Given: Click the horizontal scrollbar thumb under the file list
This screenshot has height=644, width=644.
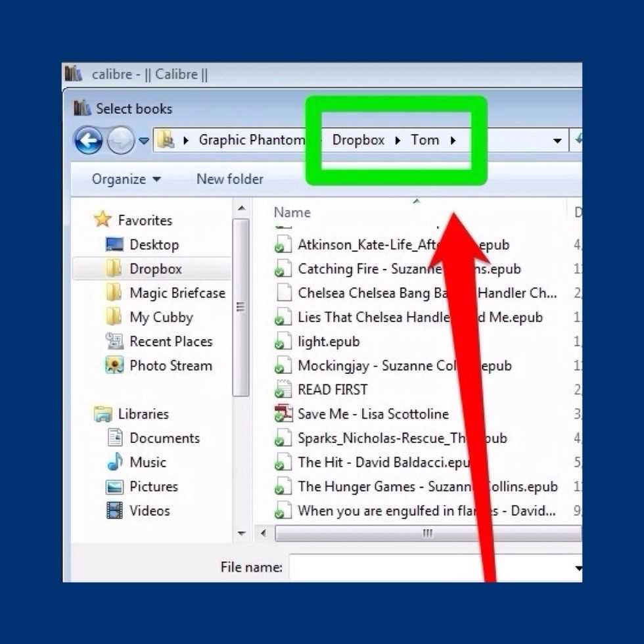Looking at the screenshot, I should 428,533.
